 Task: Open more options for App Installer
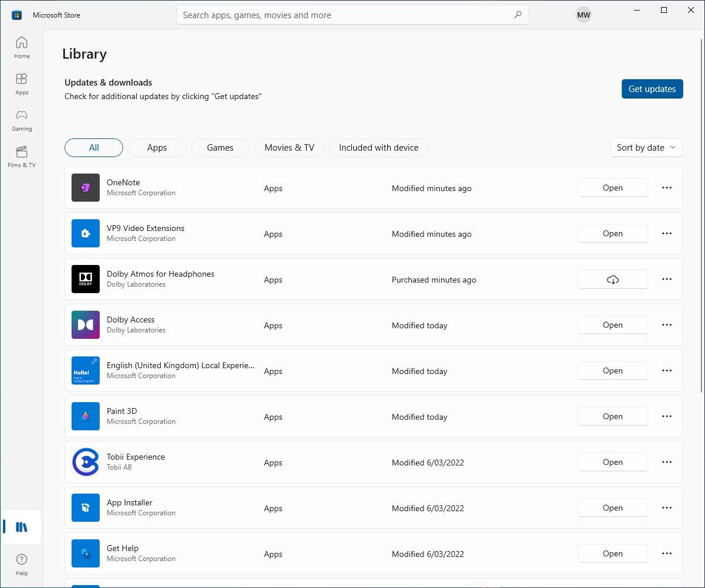pyautogui.click(x=667, y=508)
